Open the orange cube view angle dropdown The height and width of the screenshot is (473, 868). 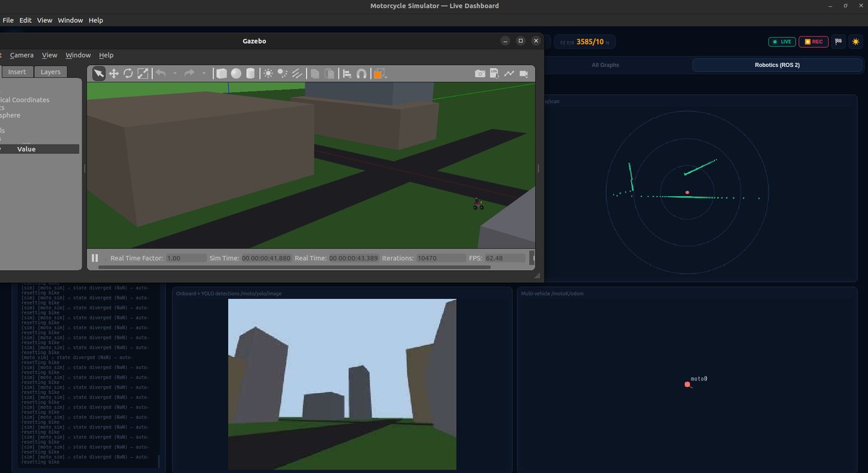tap(381, 74)
